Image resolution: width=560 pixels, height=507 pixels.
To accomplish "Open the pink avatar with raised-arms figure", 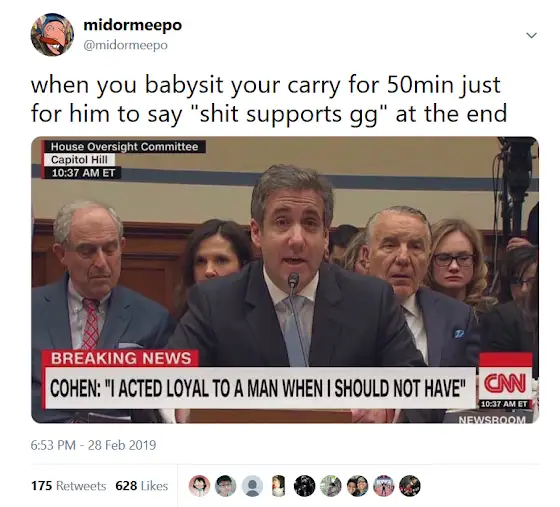I will coord(384,486).
